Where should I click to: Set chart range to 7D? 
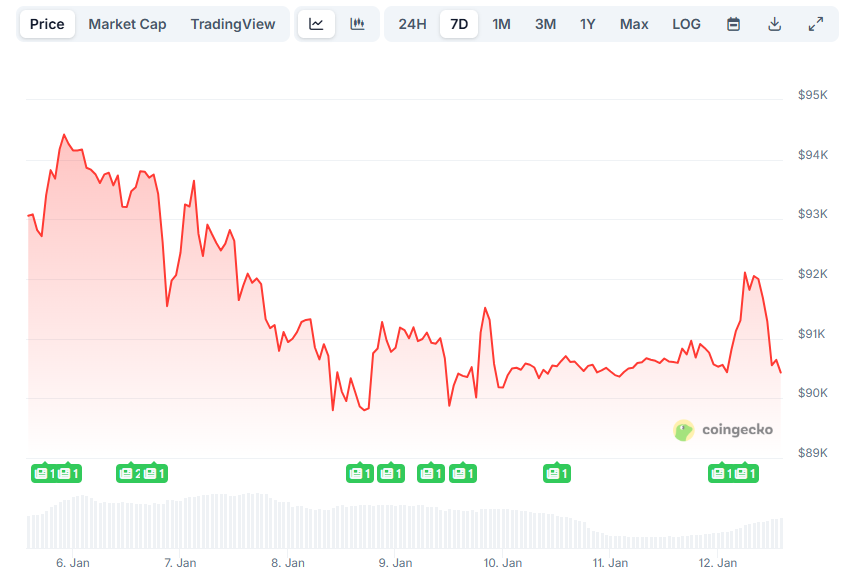coord(459,24)
